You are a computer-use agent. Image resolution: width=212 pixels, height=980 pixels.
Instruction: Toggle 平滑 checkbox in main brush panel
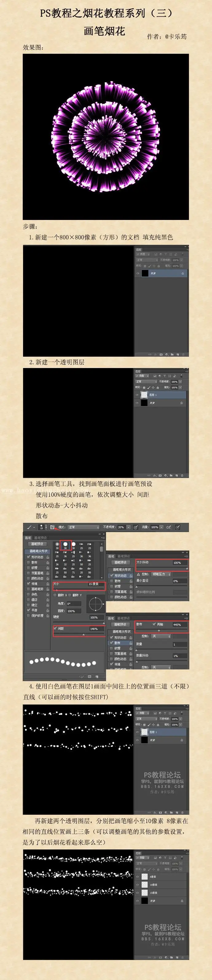point(29,610)
